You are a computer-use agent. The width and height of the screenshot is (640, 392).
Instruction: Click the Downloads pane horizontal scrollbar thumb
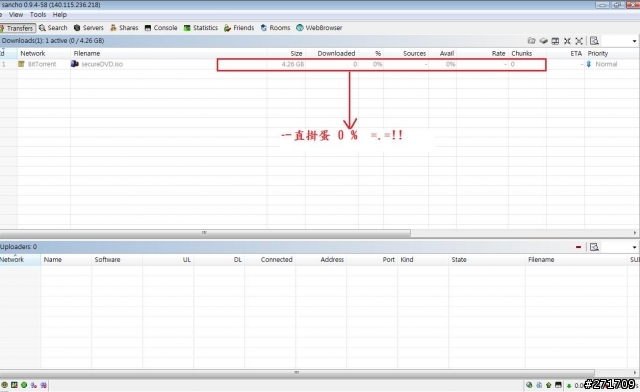tap(205, 233)
